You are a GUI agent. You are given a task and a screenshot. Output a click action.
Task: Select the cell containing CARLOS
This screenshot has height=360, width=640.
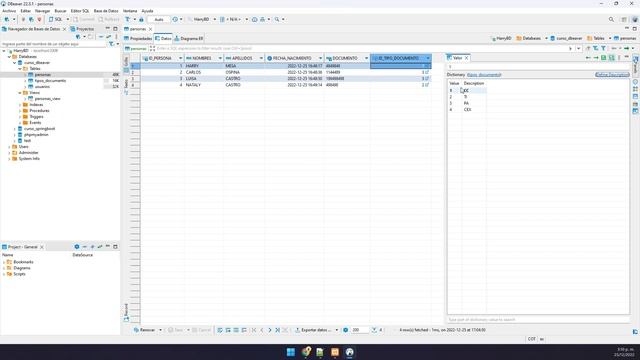(204, 72)
